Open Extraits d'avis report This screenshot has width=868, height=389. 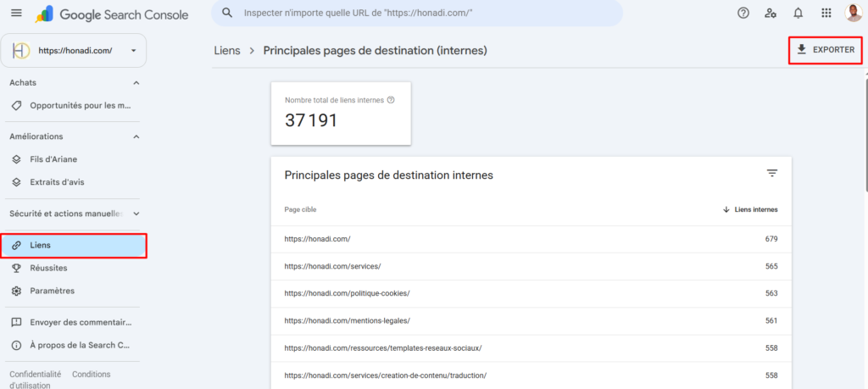[x=73, y=182]
